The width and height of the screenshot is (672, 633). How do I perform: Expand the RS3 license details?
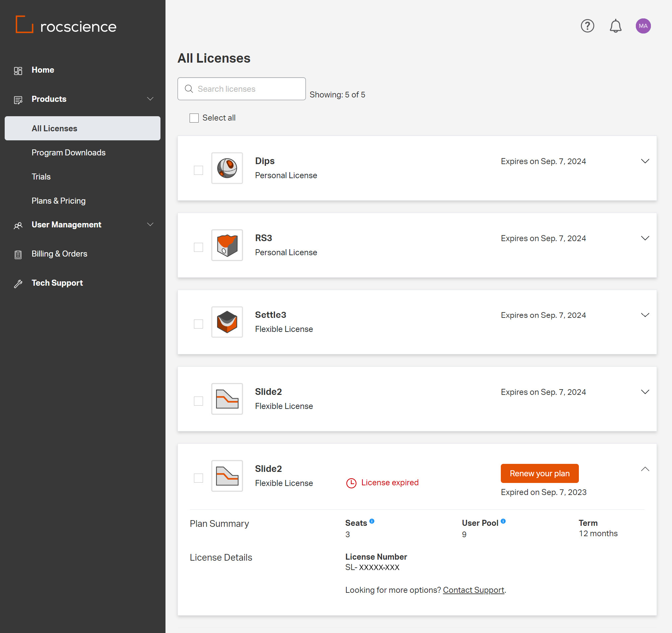tap(645, 238)
